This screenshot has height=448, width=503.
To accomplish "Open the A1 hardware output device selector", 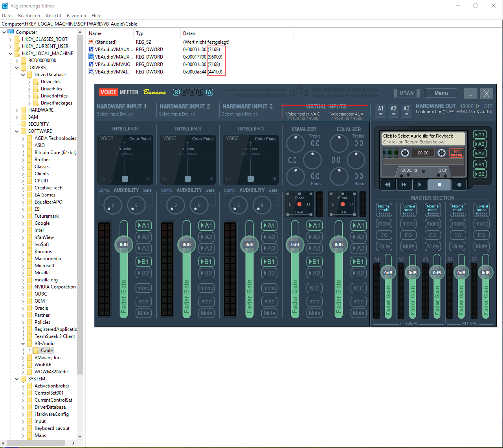I will 380,111.
